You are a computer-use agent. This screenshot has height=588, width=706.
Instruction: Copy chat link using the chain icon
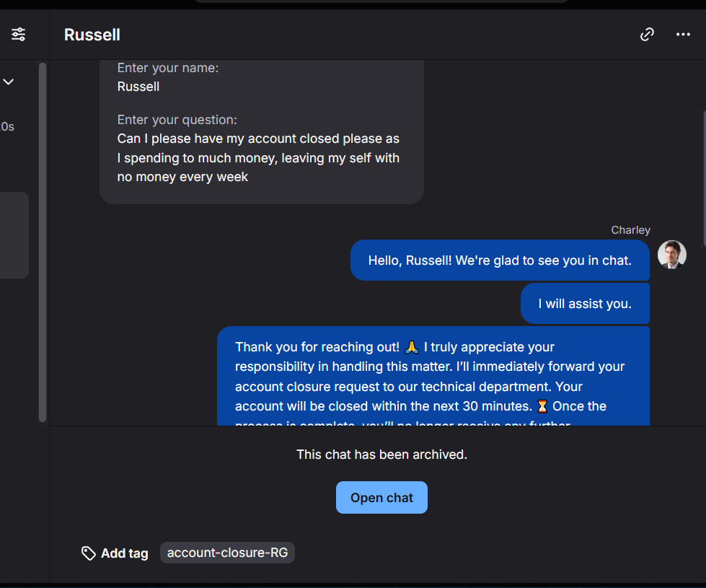[x=647, y=34]
